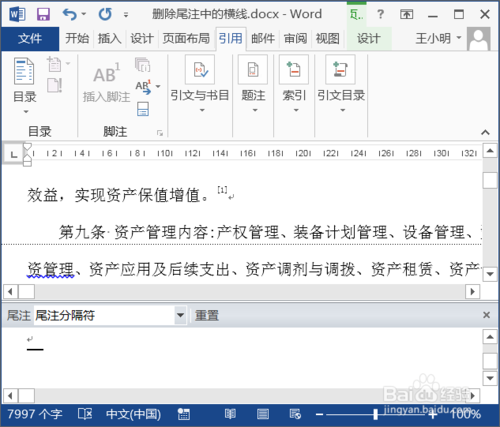Click the user profile picture
The height and width of the screenshot is (427, 500).
(x=479, y=39)
